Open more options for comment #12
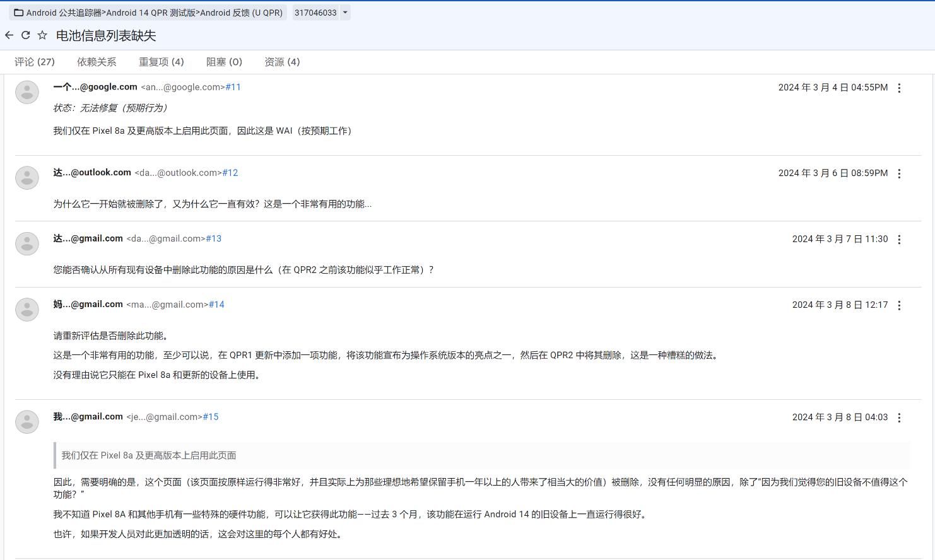 click(899, 173)
